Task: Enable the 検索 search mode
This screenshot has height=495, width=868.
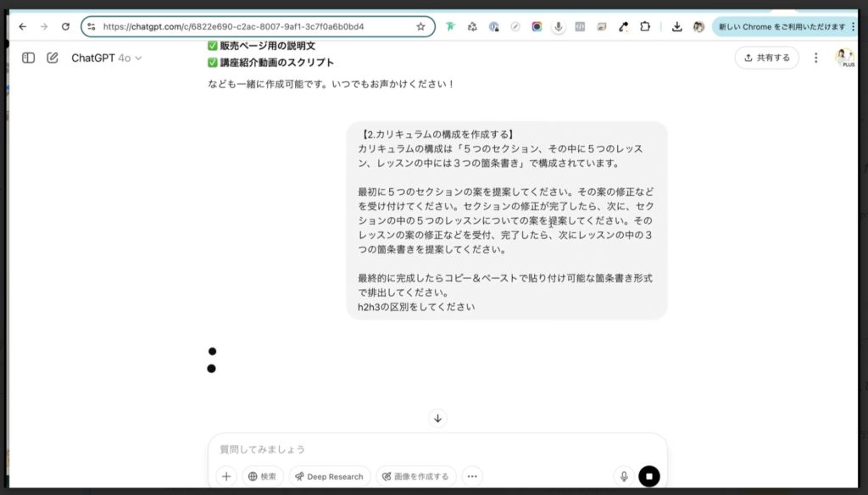Action: [263, 476]
